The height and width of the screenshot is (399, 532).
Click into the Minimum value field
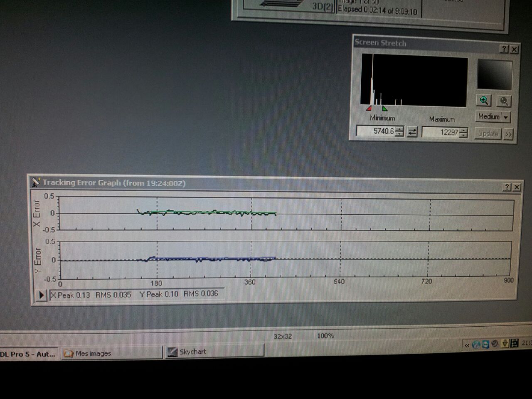(x=376, y=131)
